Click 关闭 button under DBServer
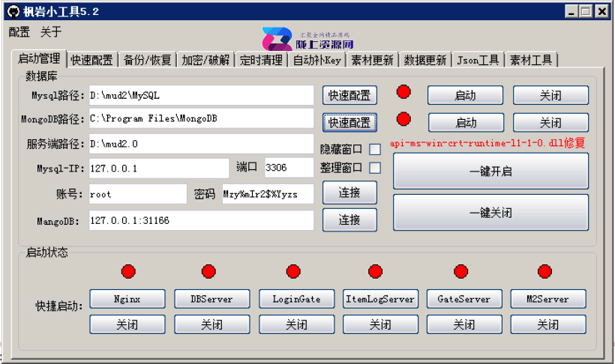Viewport: 615px width, 364px height. click(x=212, y=324)
